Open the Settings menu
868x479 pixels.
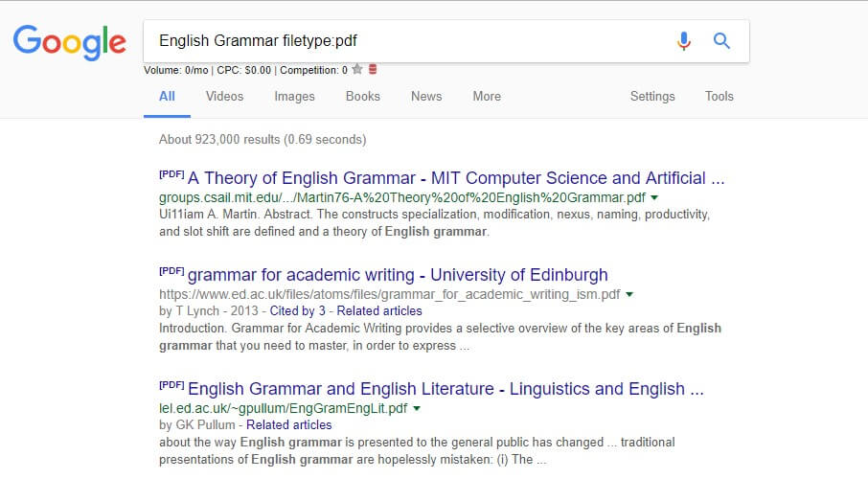[x=651, y=96]
